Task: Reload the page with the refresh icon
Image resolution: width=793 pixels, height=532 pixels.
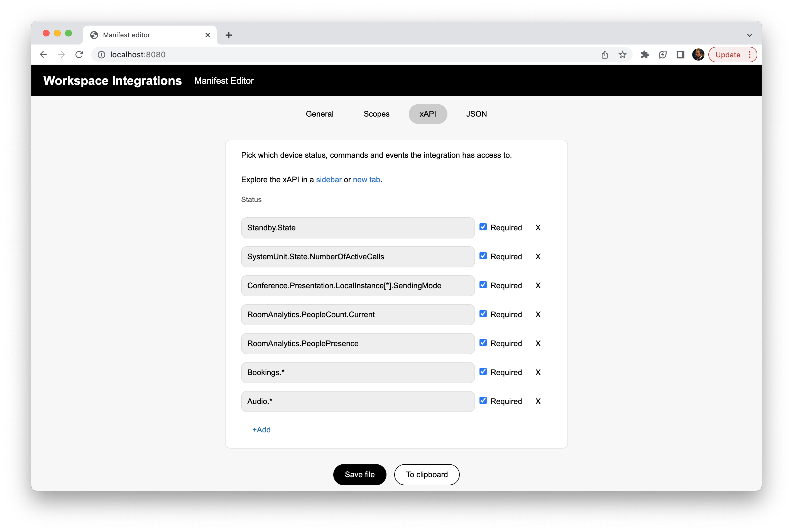Action: 79,55
